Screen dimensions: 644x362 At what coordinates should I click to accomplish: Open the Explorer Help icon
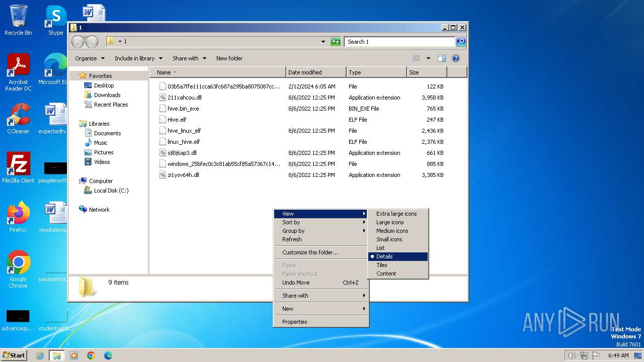[456, 58]
